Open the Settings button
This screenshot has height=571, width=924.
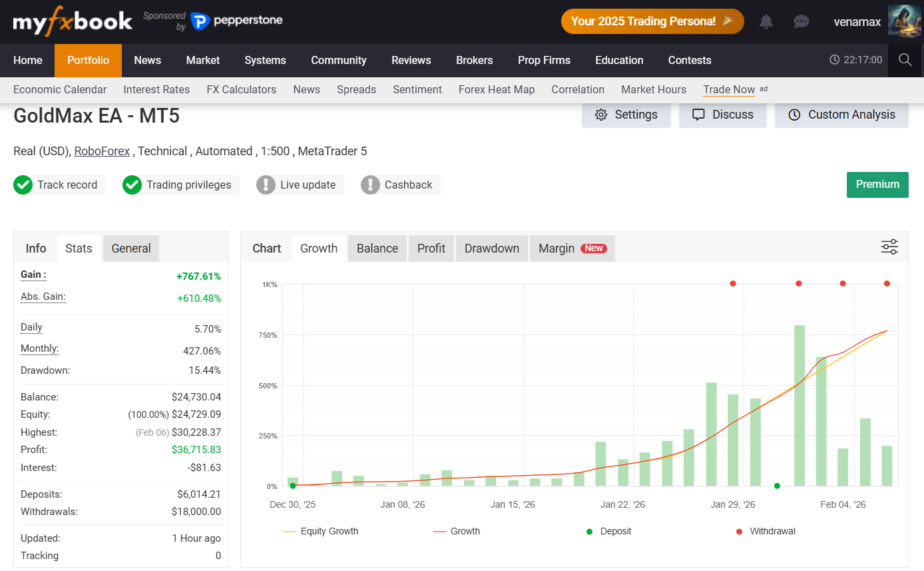point(626,115)
